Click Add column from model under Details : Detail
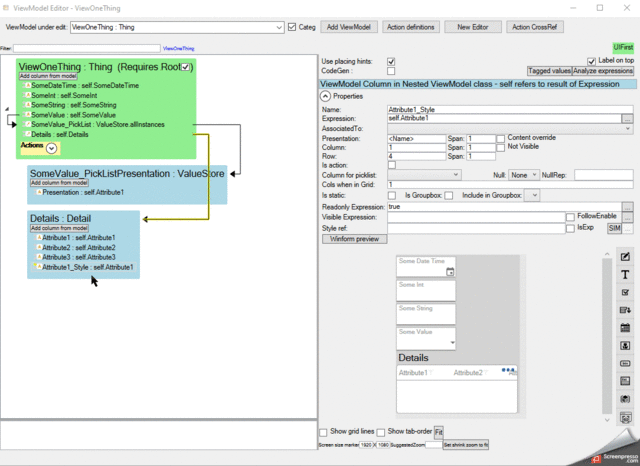Viewport: 640px width, 466px height. click(x=59, y=228)
